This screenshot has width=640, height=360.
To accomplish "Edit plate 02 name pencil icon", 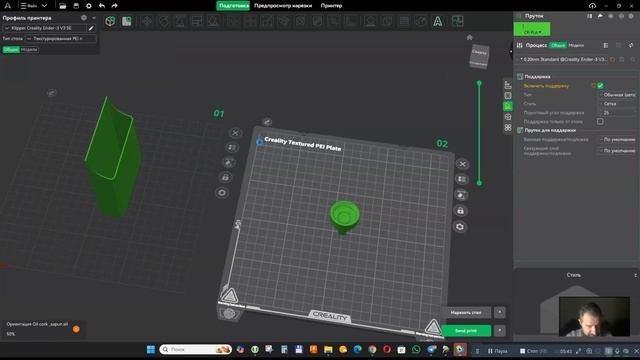I will pos(267,122).
